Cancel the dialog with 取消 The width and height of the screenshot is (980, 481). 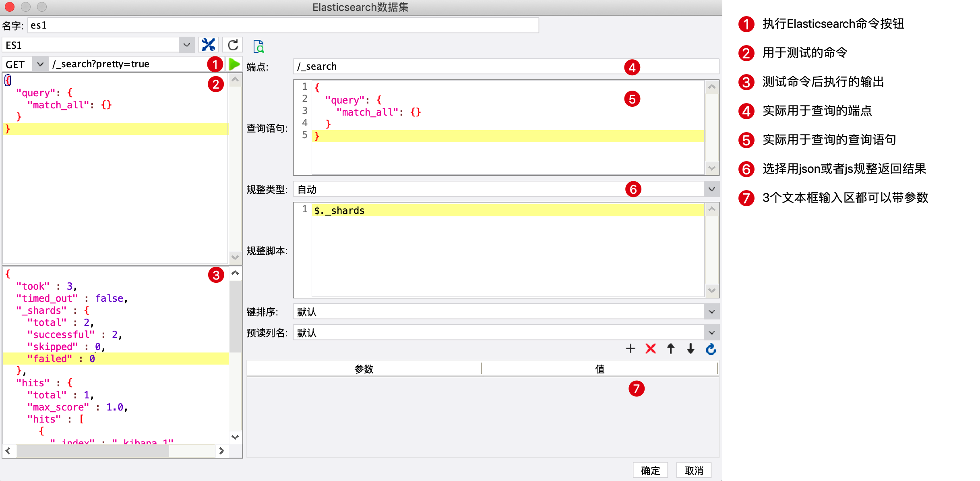coord(693,470)
